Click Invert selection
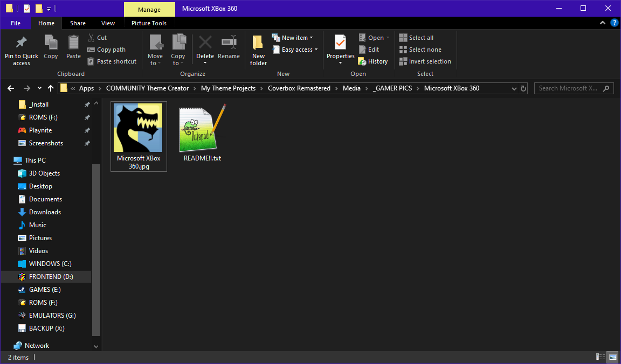The height and width of the screenshot is (364, 621). pos(425,61)
